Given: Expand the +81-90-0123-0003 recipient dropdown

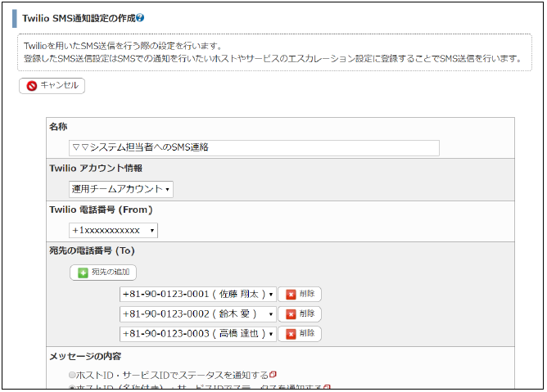Looking at the screenshot, I should pos(197,334).
